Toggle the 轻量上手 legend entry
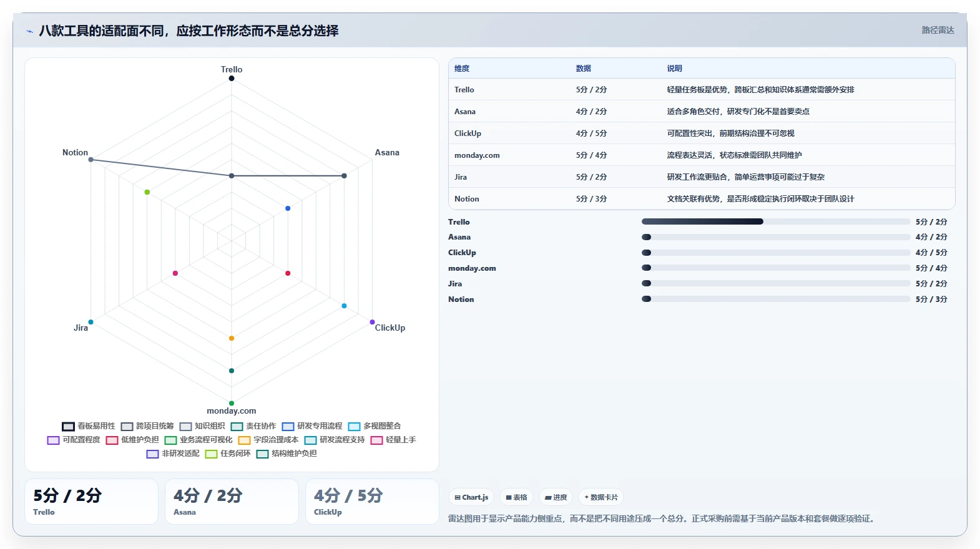 393,440
